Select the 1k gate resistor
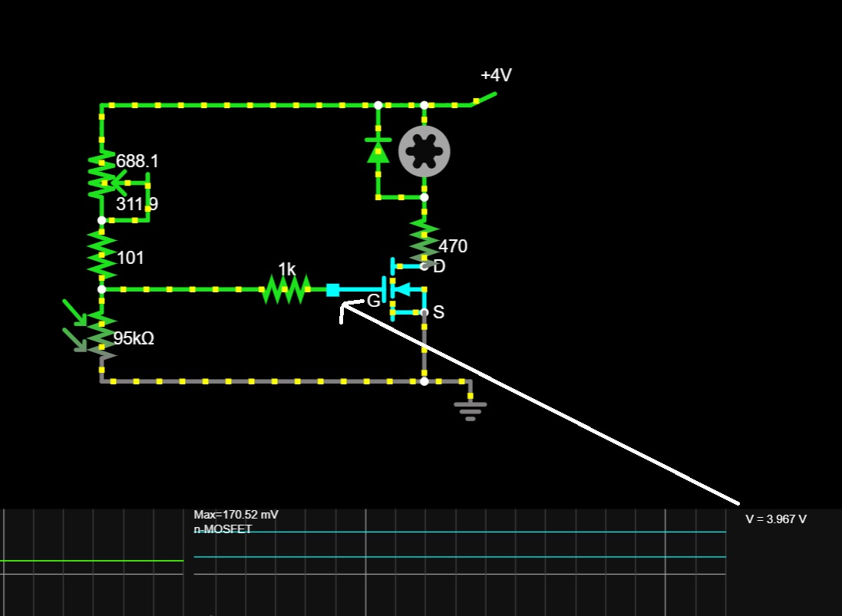The width and height of the screenshot is (842, 616). (286, 290)
